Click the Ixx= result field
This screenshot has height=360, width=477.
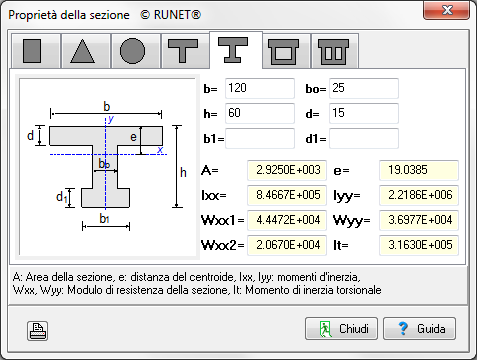click(287, 195)
